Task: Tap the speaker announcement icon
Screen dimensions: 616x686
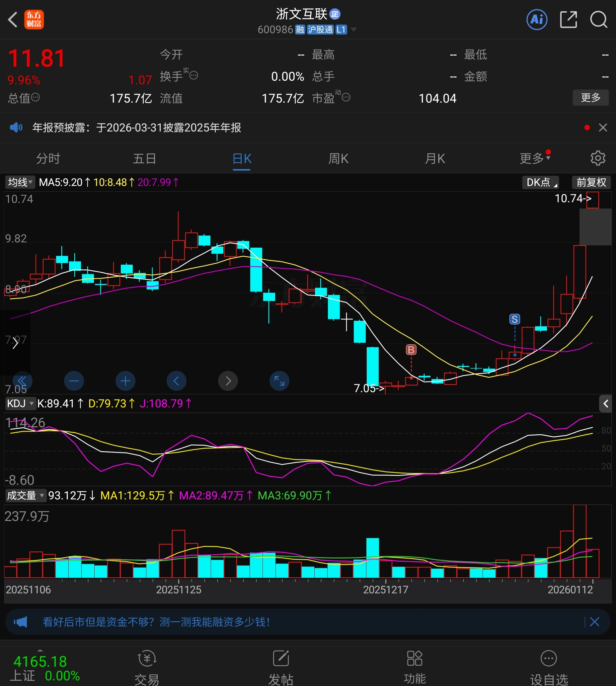Action: tap(16, 128)
